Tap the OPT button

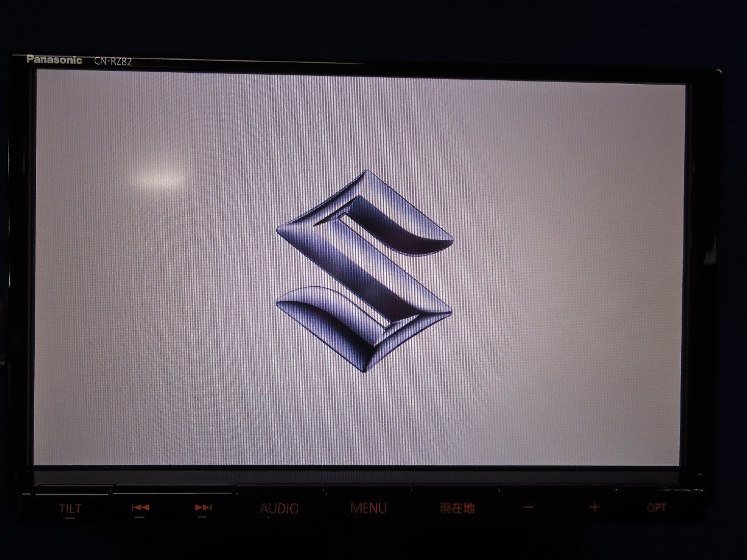(656, 508)
